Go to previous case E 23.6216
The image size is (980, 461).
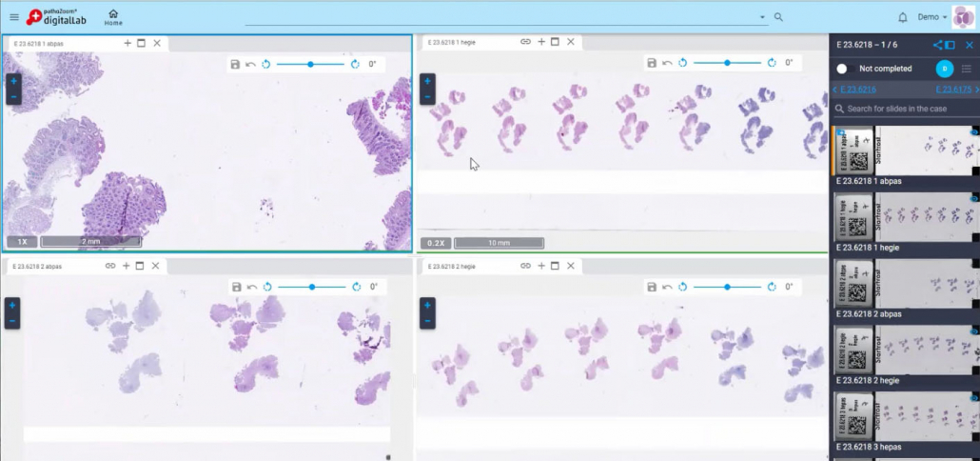pos(854,90)
